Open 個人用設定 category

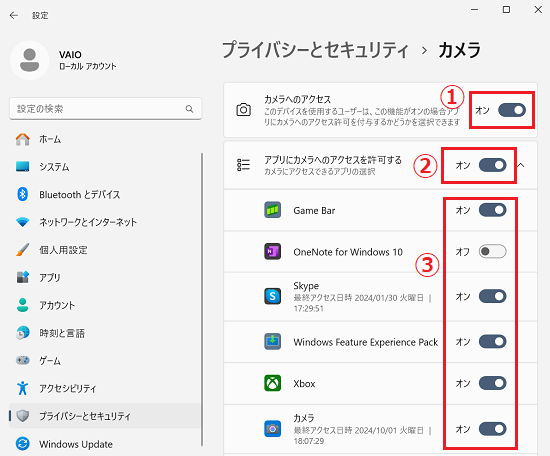[x=105, y=250]
